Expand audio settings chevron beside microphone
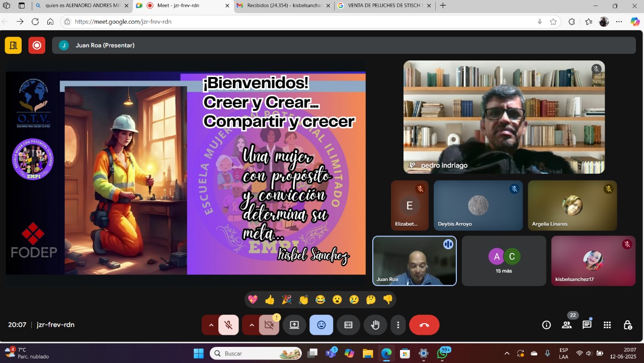 point(211,325)
